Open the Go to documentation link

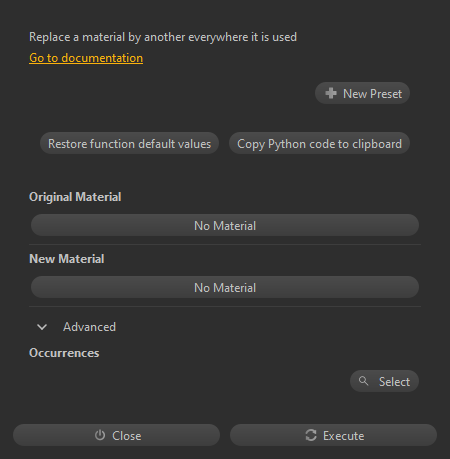point(86,58)
